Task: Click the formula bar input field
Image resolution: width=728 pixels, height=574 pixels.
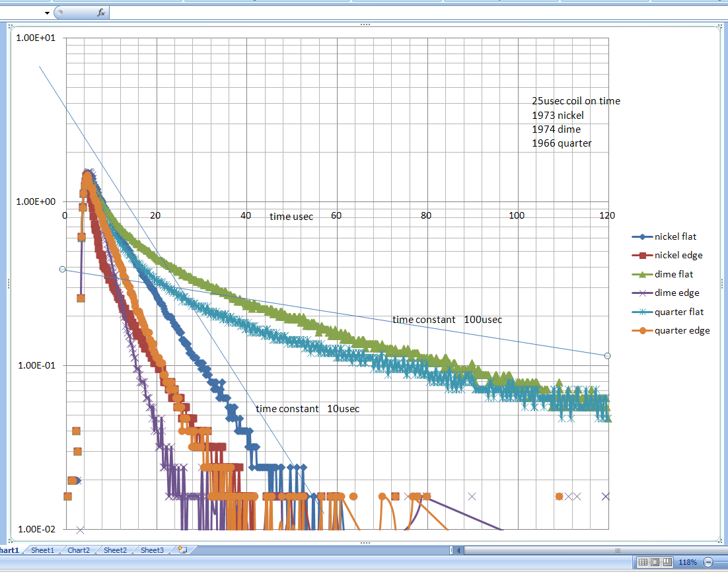Action: (x=418, y=13)
